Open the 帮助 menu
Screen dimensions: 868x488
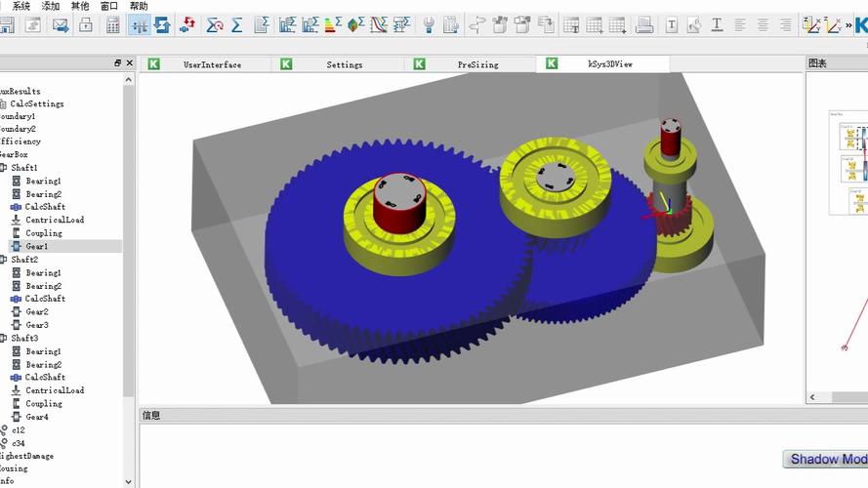click(x=139, y=6)
